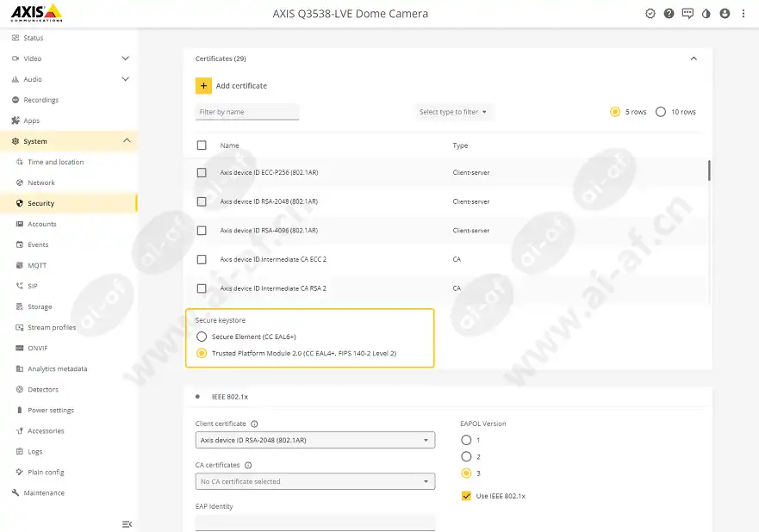Click the Apps puzzle icon in sidebar
This screenshot has height=532, width=759.
16,121
